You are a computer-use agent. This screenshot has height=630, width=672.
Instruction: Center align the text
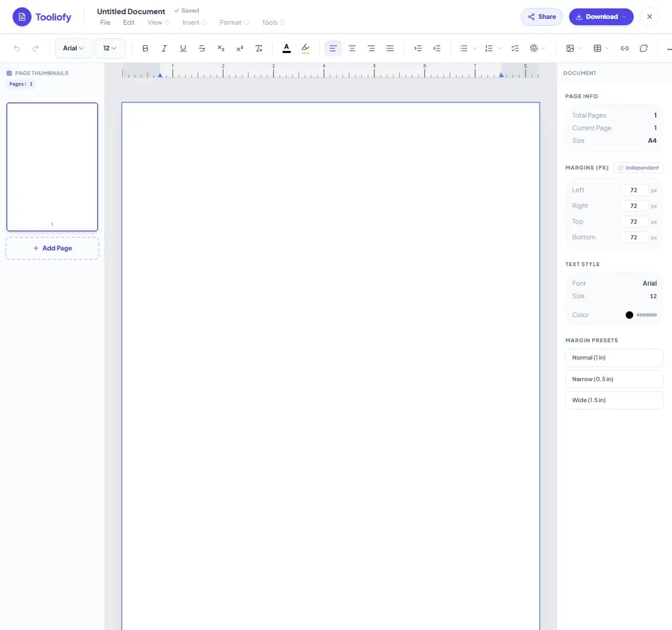(352, 48)
